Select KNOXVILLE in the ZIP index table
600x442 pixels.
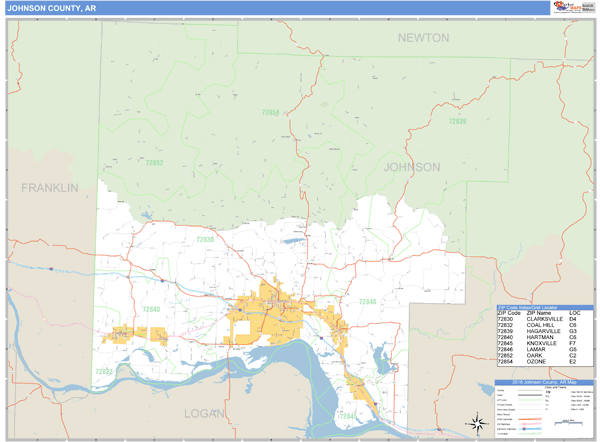tap(541, 343)
